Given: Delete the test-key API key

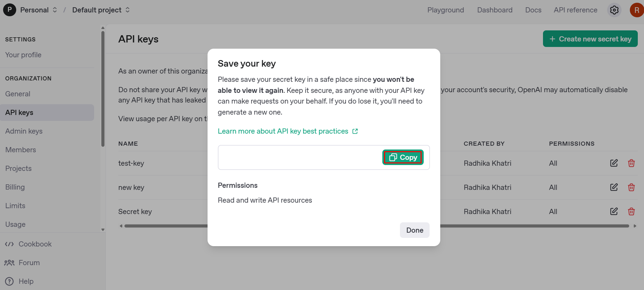Looking at the screenshot, I should point(631,163).
